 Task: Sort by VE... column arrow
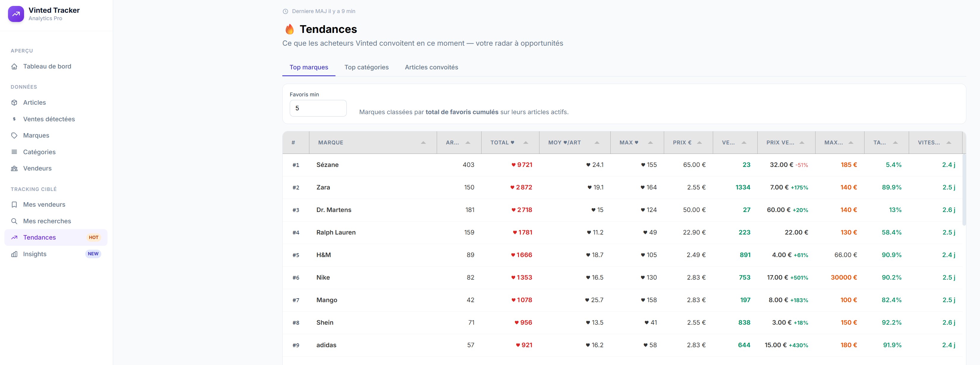point(744,142)
